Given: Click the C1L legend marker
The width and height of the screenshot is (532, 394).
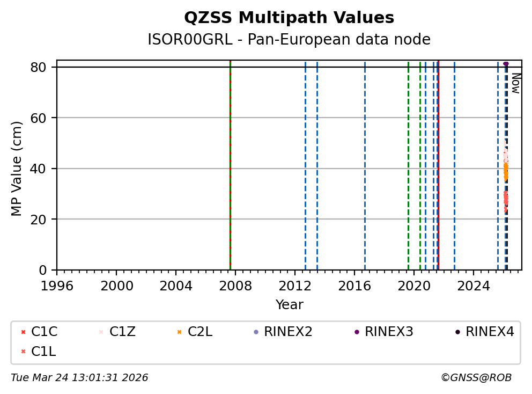Looking at the screenshot, I should (x=23, y=352).
